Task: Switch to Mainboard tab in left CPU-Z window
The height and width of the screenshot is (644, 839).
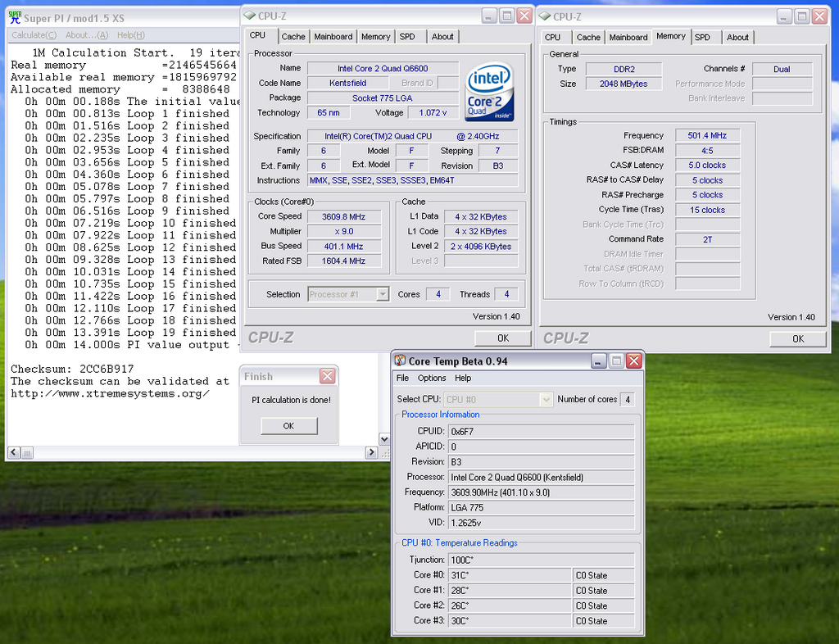Action: [x=333, y=37]
